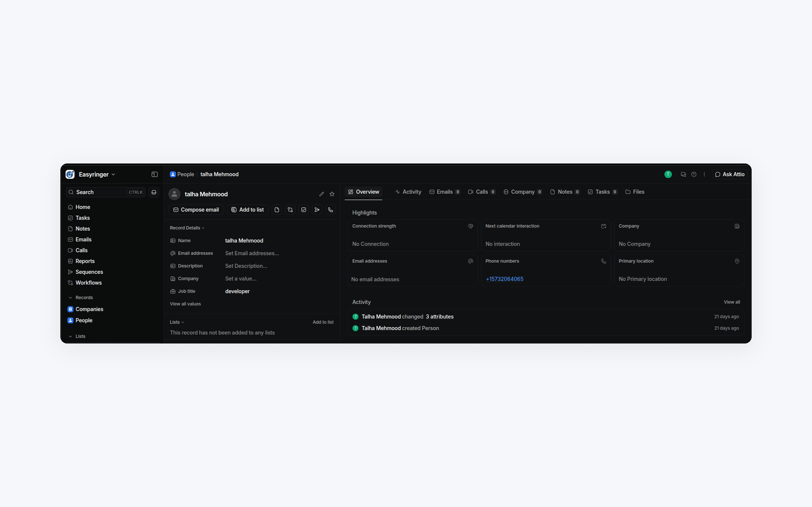Click the pencil edit icon near talha Mehmood
Image resolution: width=812 pixels, height=507 pixels.
point(322,194)
